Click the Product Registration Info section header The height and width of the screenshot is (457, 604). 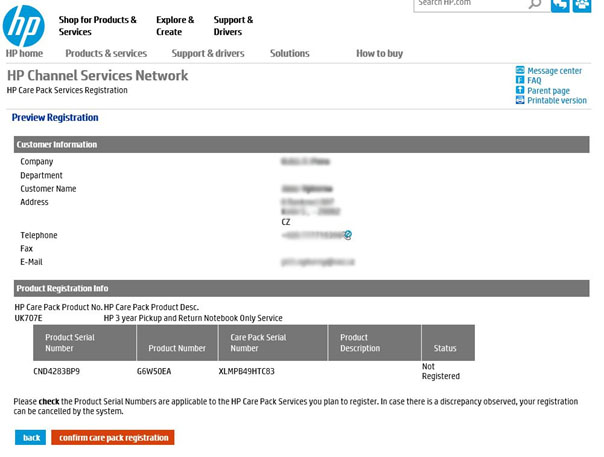[302, 288]
